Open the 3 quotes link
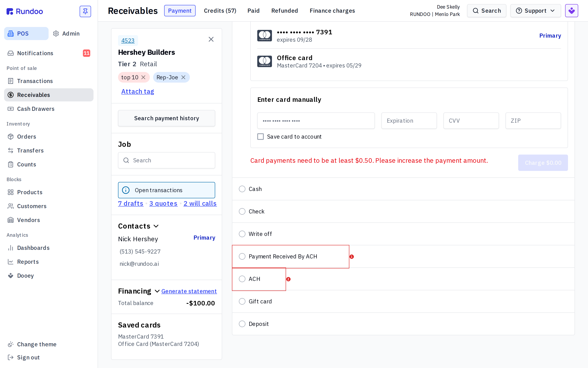This screenshot has height=368, width=588. [163, 203]
